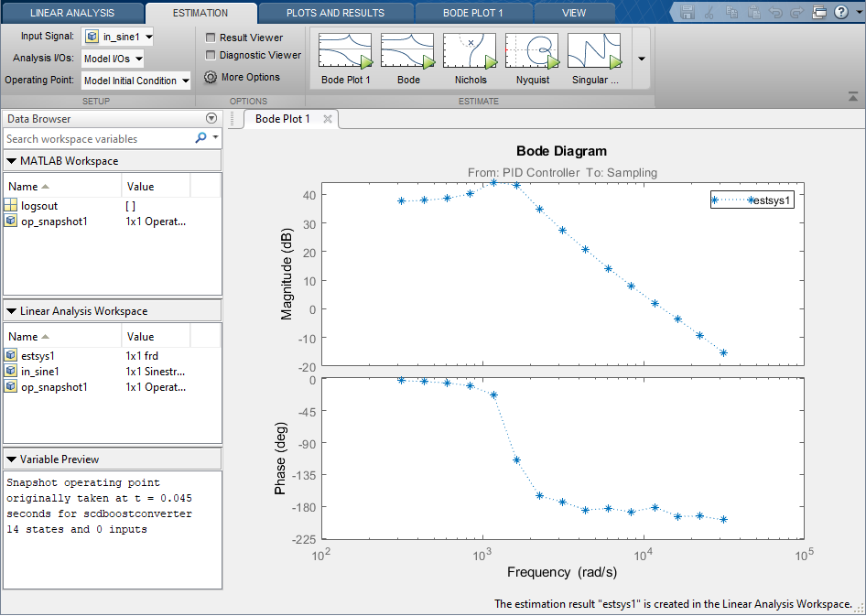The height and width of the screenshot is (616, 866).
Task: Click the Copy icon in quick access toolbar
Action: pos(732,12)
